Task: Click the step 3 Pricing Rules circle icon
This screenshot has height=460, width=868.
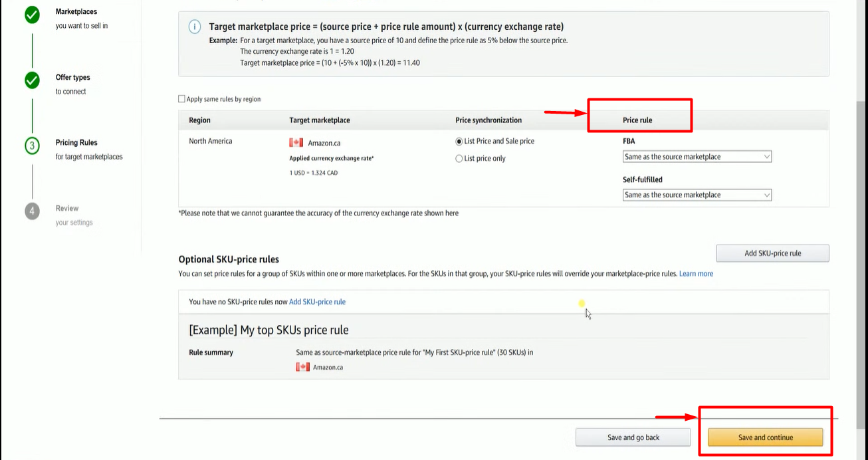Action: (32, 146)
